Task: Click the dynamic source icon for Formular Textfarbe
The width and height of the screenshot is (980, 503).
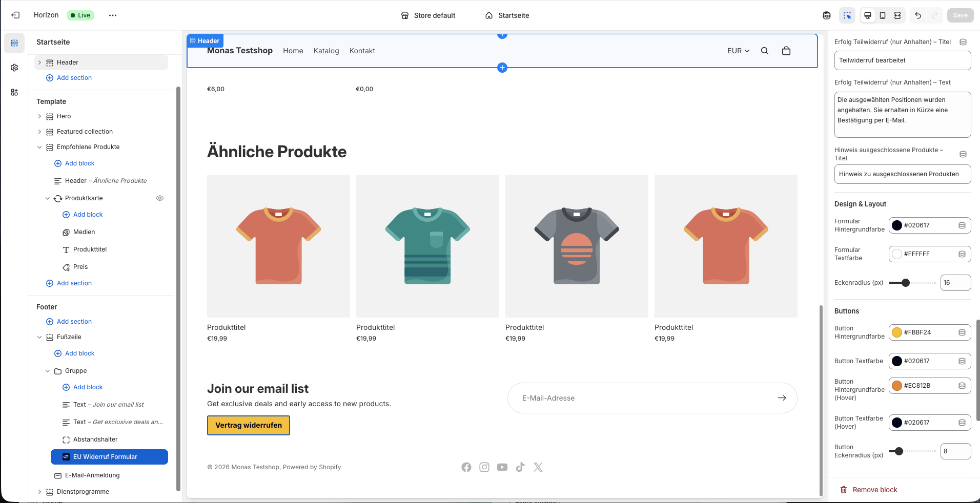Action: [x=962, y=254]
